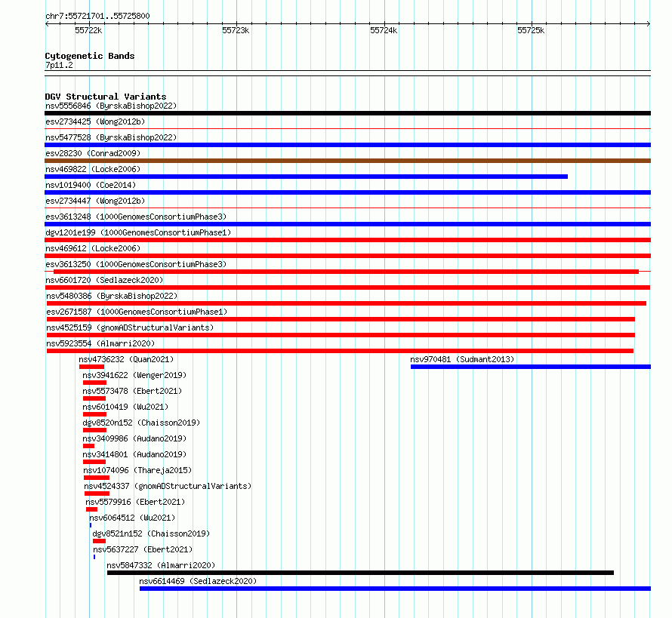Select the short red bar of nsv3409986

(88, 446)
